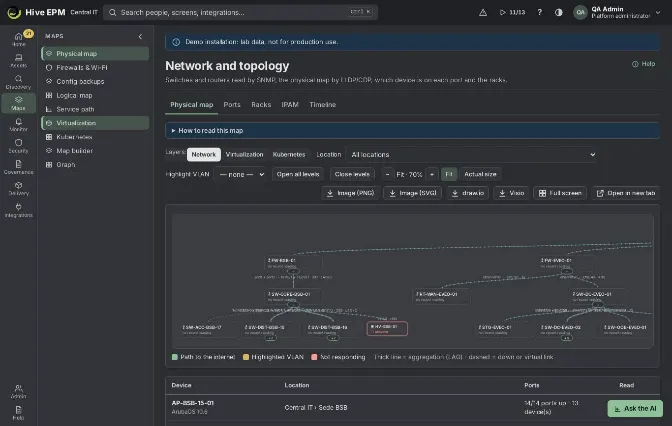
Task: Click the Ask the AI button
Action: click(x=635, y=408)
